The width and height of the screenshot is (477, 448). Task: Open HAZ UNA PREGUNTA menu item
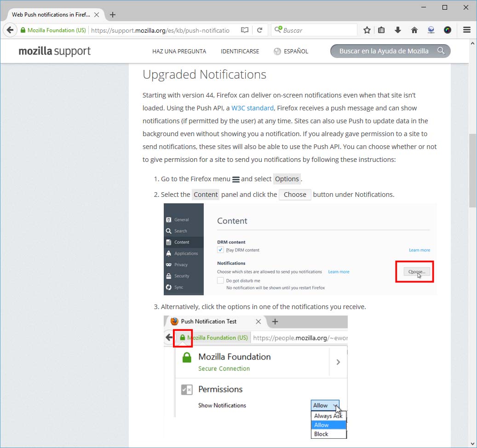tap(179, 52)
